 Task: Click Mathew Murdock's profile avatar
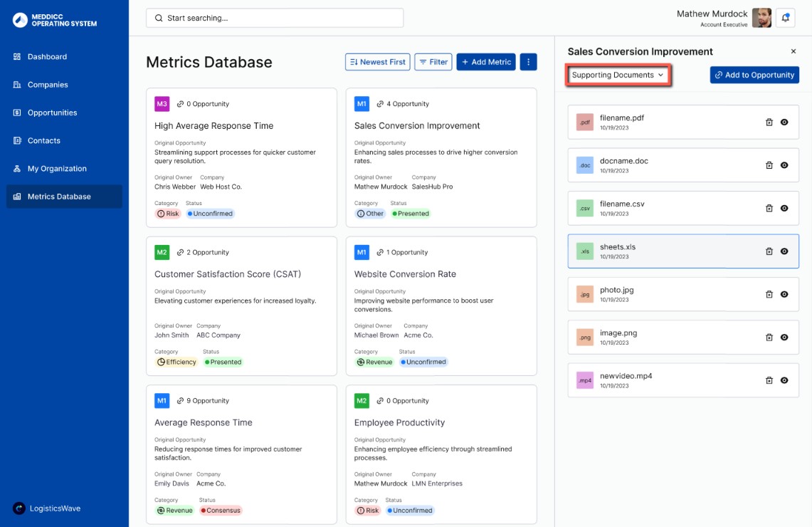pos(761,19)
